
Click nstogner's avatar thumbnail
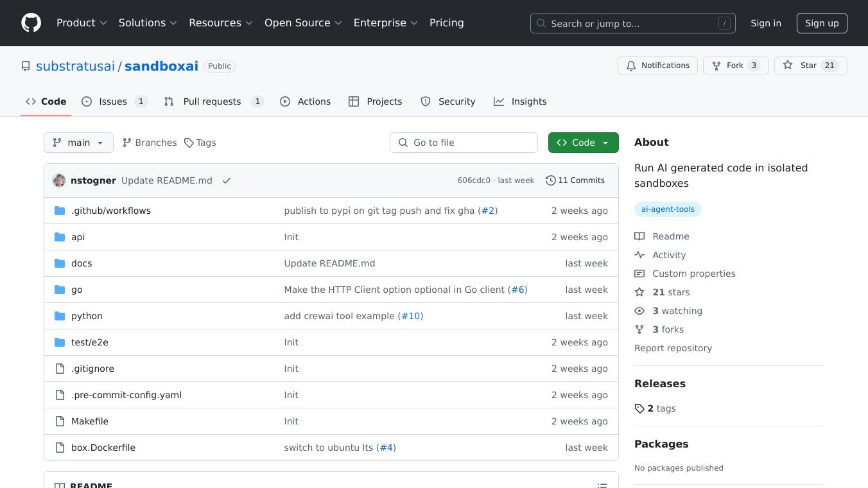(59, 180)
